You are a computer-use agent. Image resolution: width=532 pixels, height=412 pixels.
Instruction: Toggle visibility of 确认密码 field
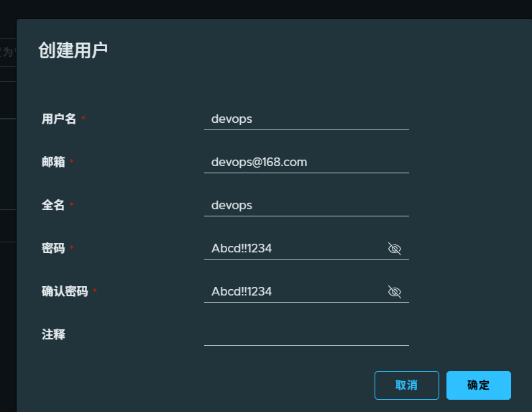pos(394,291)
